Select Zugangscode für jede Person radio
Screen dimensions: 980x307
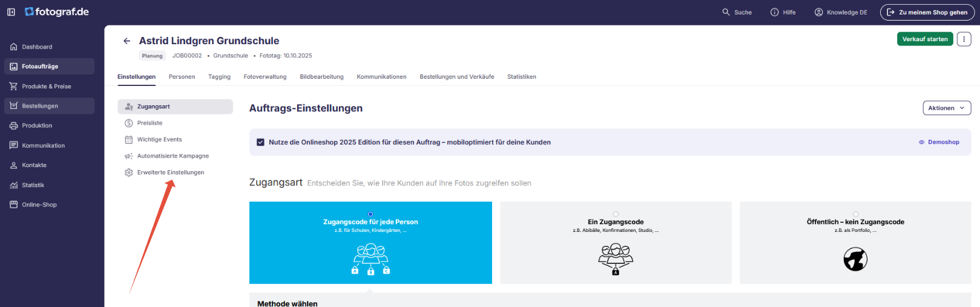coord(370,214)
